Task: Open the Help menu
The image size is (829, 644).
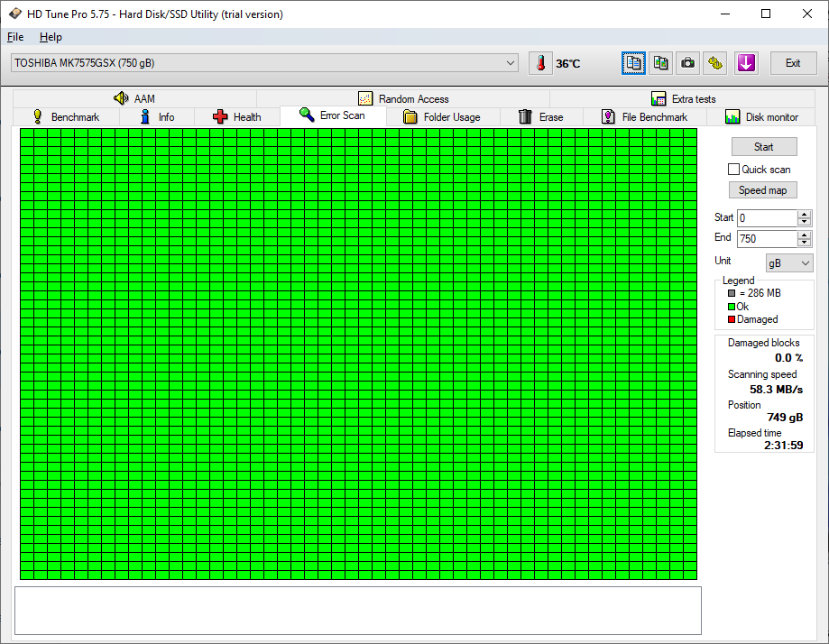Action: (x=51, y=37)
